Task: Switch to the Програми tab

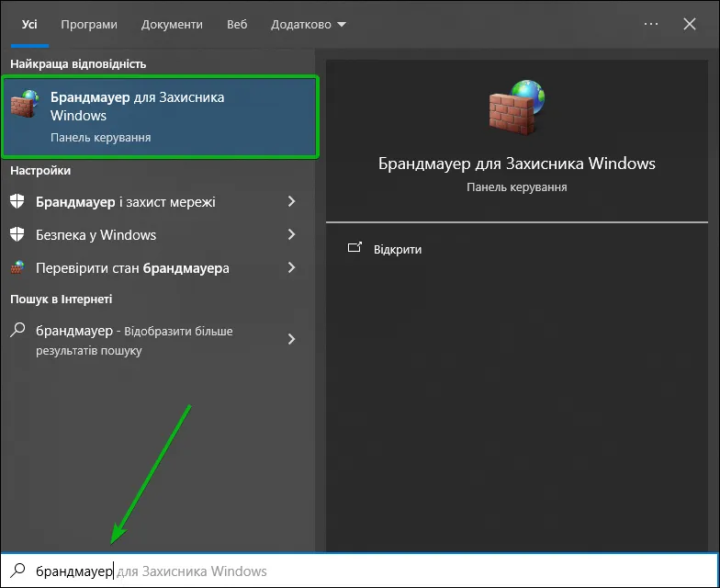Action: pyautogui.click(x=89, y=24)
